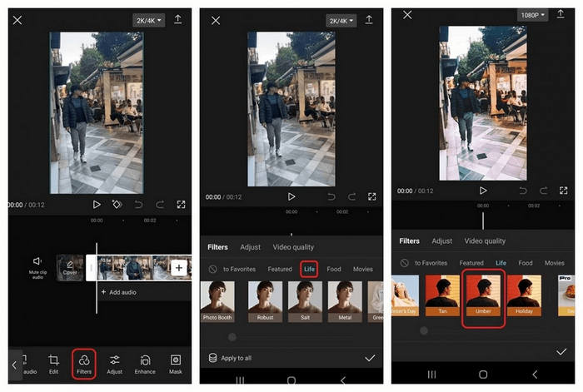This screenshot has height=392, width=583.
Task: Select the Tan filter thumbnail
Action: (x=443, y=297)
